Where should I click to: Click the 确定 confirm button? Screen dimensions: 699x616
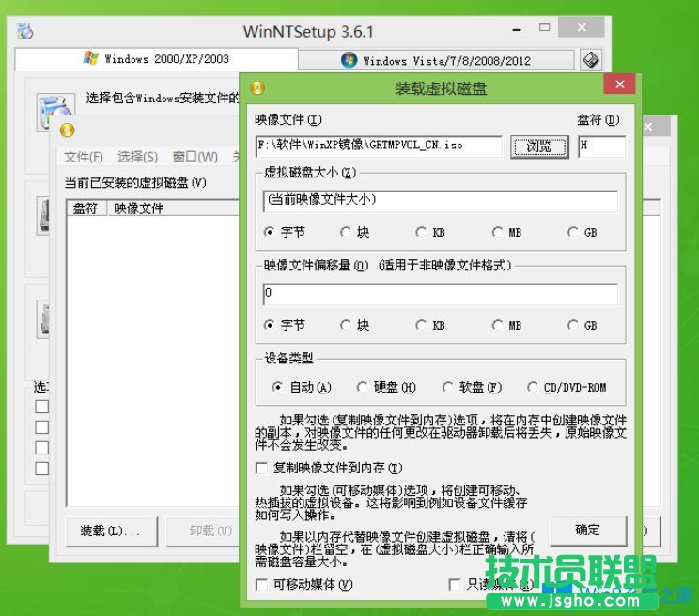[x=588, y=530]
